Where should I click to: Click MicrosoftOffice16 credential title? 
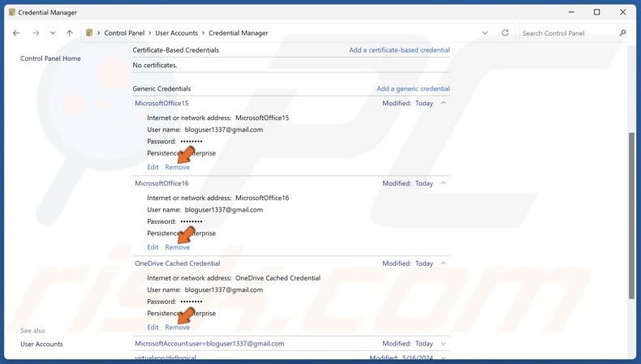[162, 183]
